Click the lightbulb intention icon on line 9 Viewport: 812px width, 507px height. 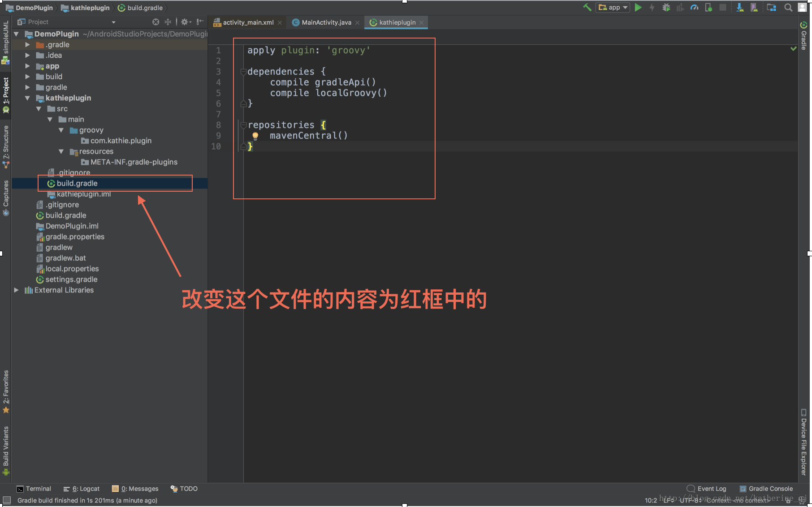coord(255,136)
